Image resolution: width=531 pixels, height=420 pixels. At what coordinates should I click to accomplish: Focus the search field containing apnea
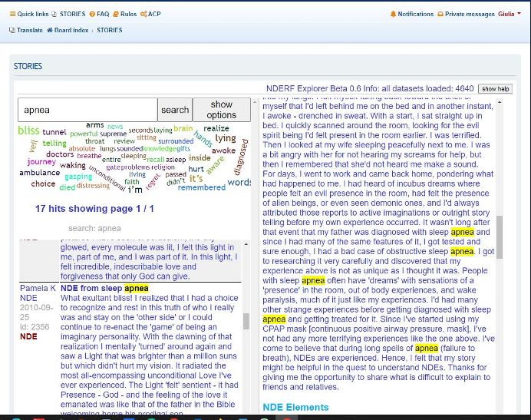[87, 110]
